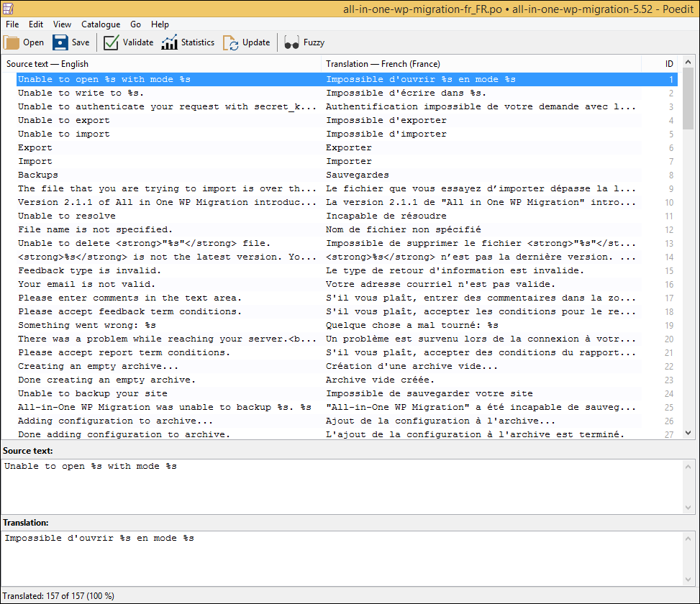Select the row 'Unable to open %s with mode %s'
The image size is (700, 604).
click(347, 79)
